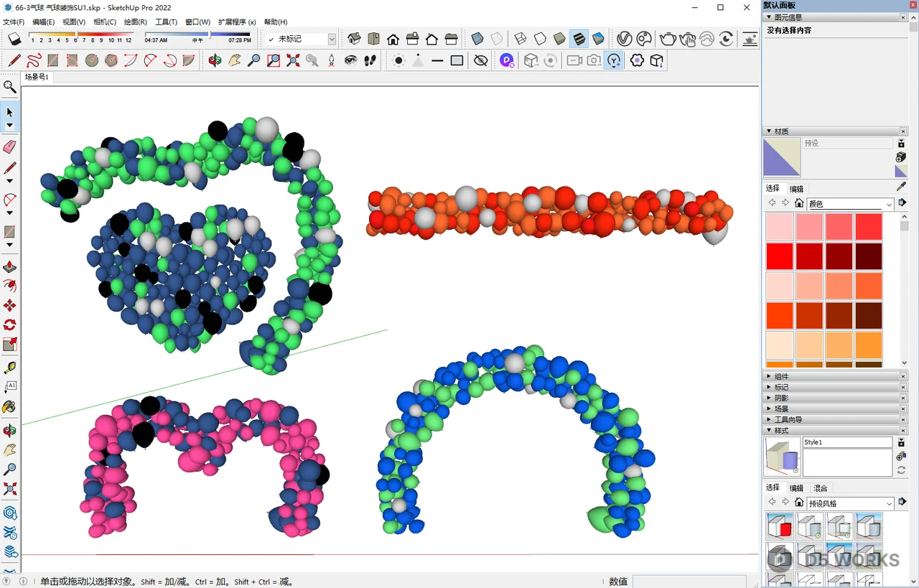The image size is (919, 588).
Task: Select the Eraser tool in left toolbar
Action: point(10,146)
